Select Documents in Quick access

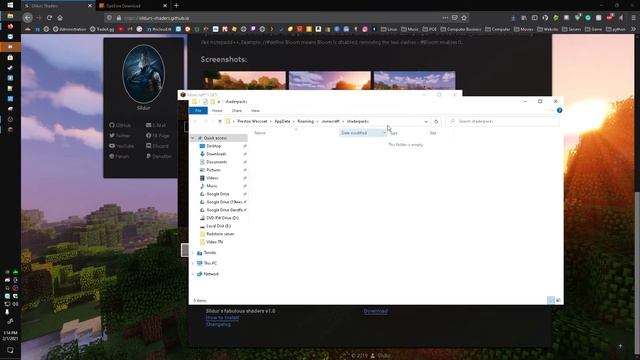[x=216, y=162]
